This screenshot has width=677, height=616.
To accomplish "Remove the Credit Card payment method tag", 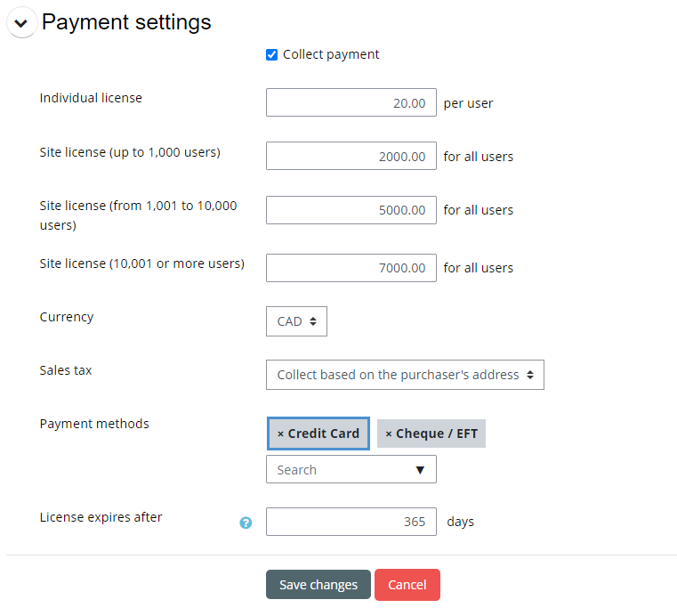I will pos(281,434).
